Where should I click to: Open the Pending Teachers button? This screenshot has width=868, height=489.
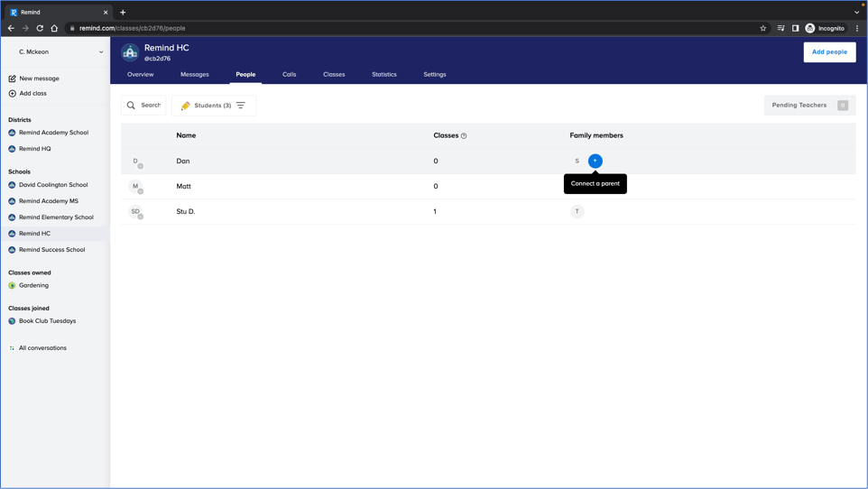tap(809, 106)
